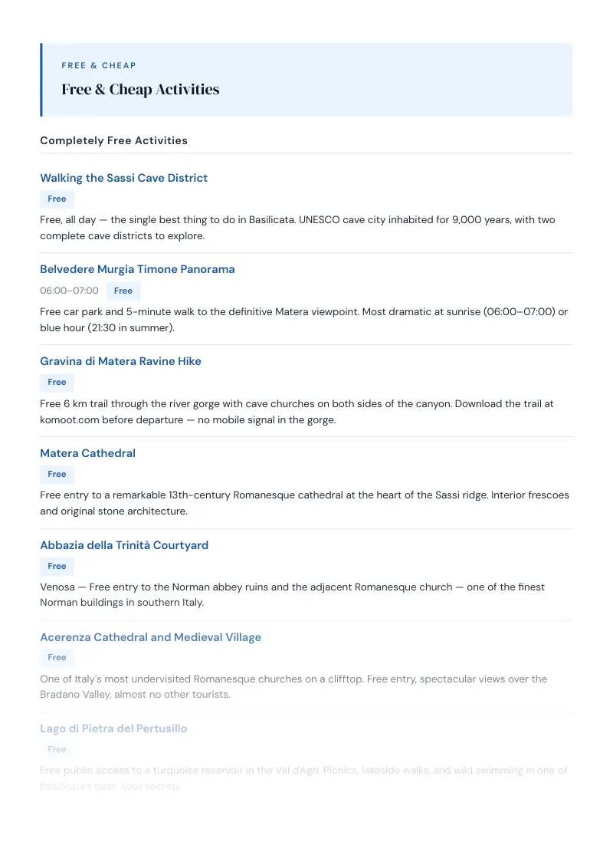The width and height of the screenshot is (613, 868).
Task: Select Gravina di Matera Ravine Hike title
Action: (x=120, y=361)
